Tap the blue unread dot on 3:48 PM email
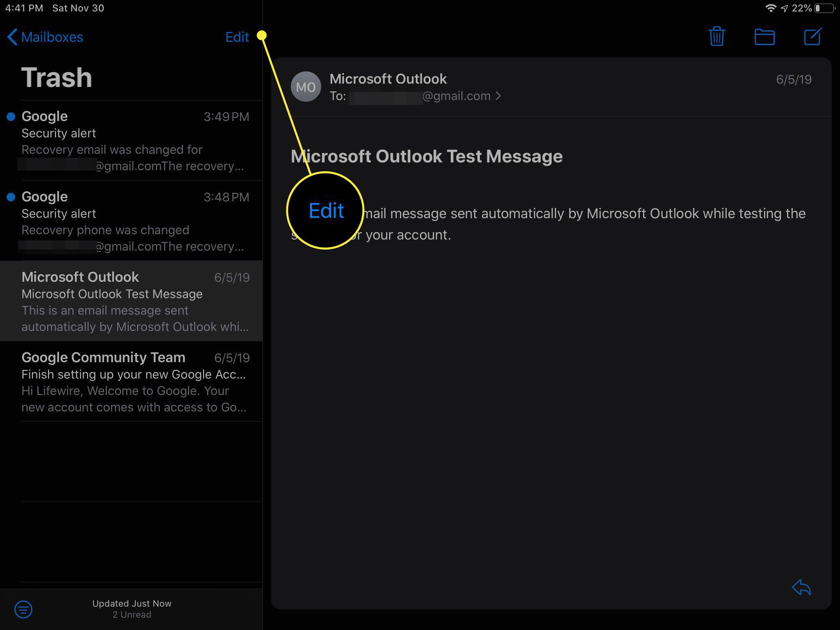 [11, 197]
